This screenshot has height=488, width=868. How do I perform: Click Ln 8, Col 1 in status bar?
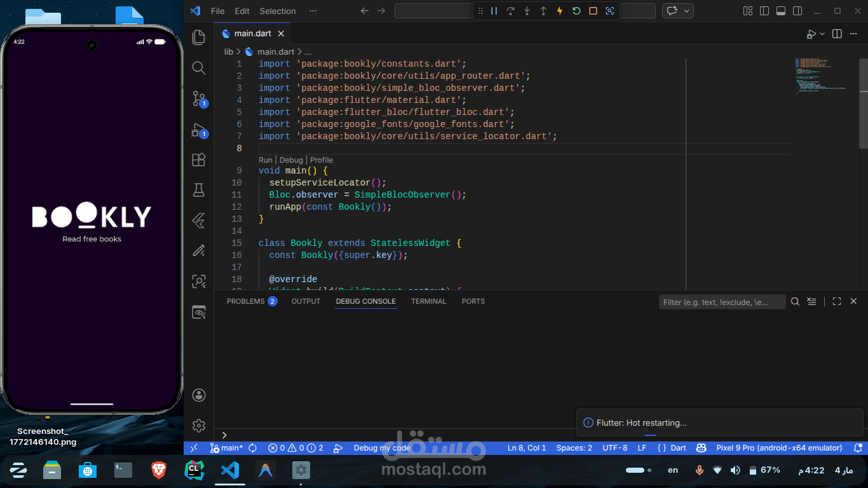(x=527, y=448)
